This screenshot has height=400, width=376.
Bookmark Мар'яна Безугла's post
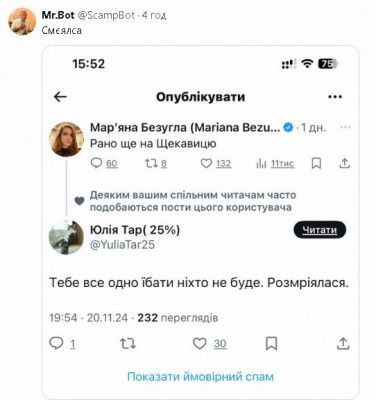(x=316, y=163)
